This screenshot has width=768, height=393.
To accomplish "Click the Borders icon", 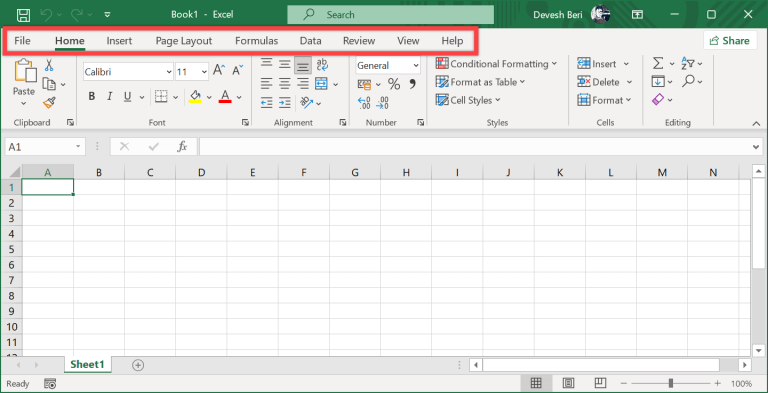I will click(x=161, y=97).
